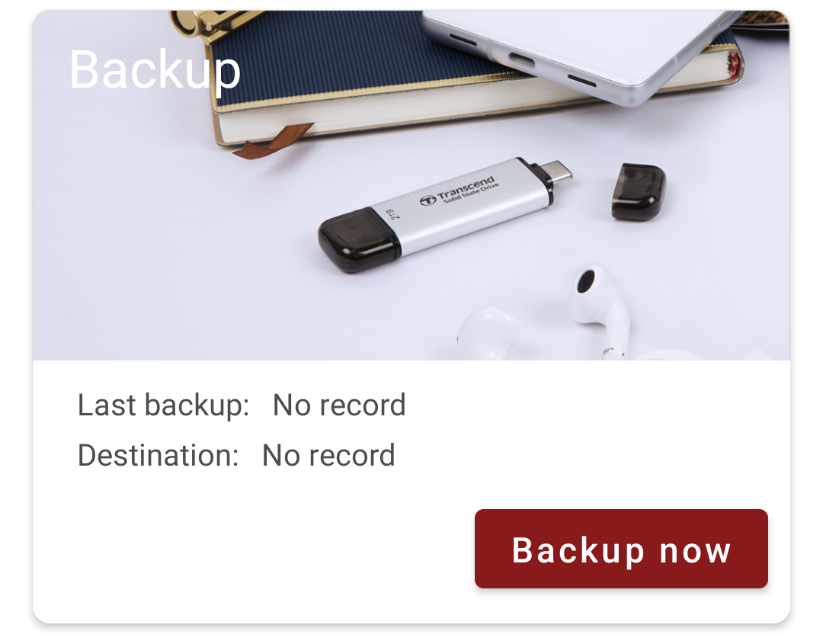Click the lying earbud at the banner bottom

click(x=488, y=335)
